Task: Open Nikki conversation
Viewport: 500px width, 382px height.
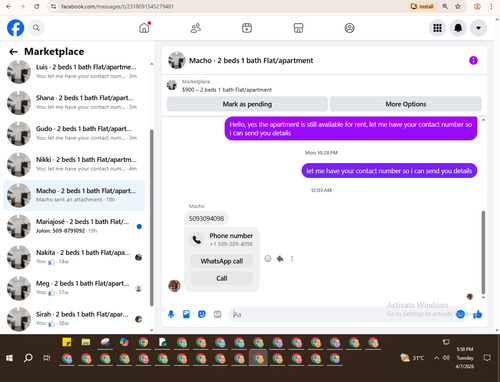Action: pyautogui.click(x=74, y=164)
